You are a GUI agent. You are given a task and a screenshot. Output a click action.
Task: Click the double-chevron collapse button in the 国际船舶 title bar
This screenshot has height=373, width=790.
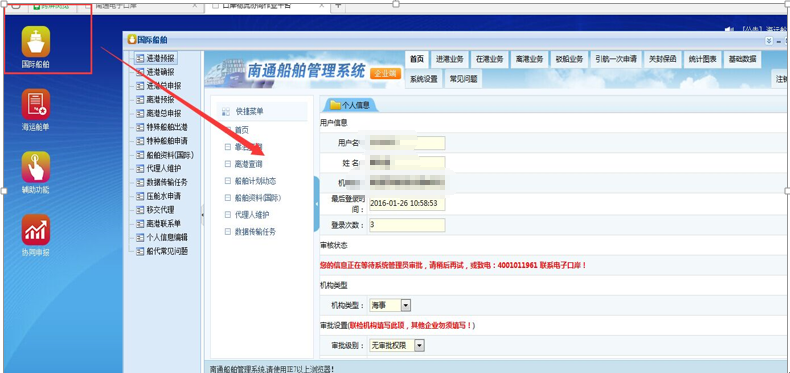(x=769, y=41)
